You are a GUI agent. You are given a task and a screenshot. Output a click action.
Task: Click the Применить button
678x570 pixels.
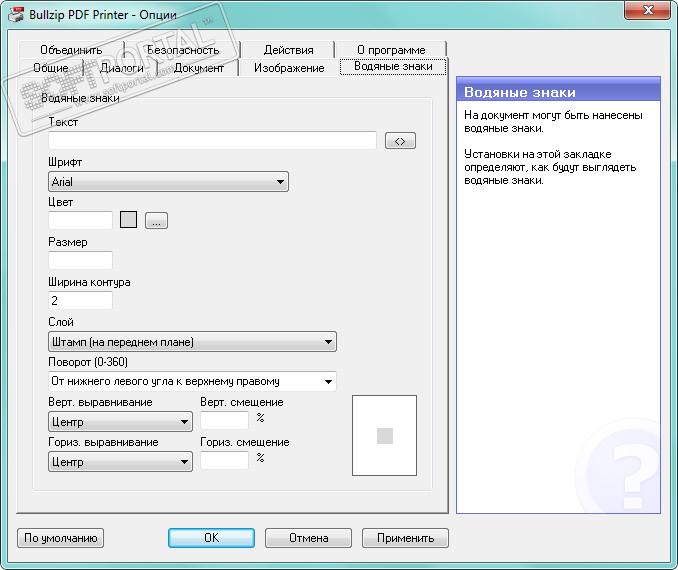[405, 538]
